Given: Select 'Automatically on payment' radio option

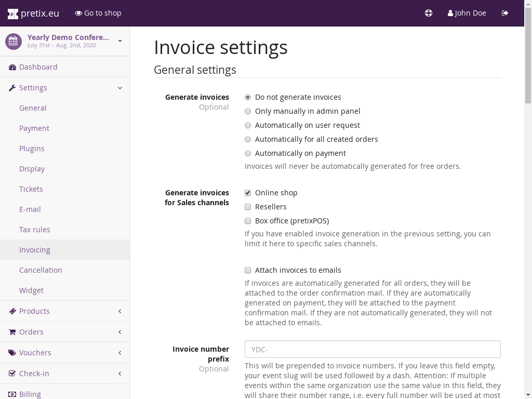Looking at the screenshot, I should pyautogui.click(x=248, y=153).
